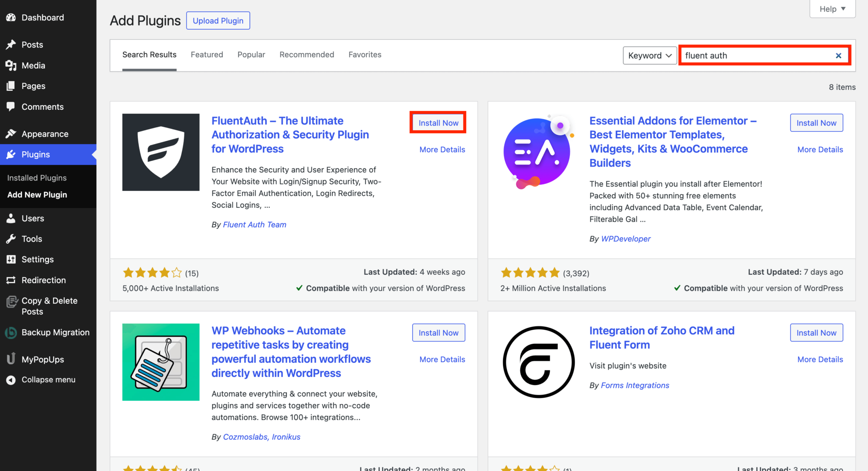Click the Dashboard gauge icon
The height and width of the screenshot is (471, 868).
(x=11, y=17)
